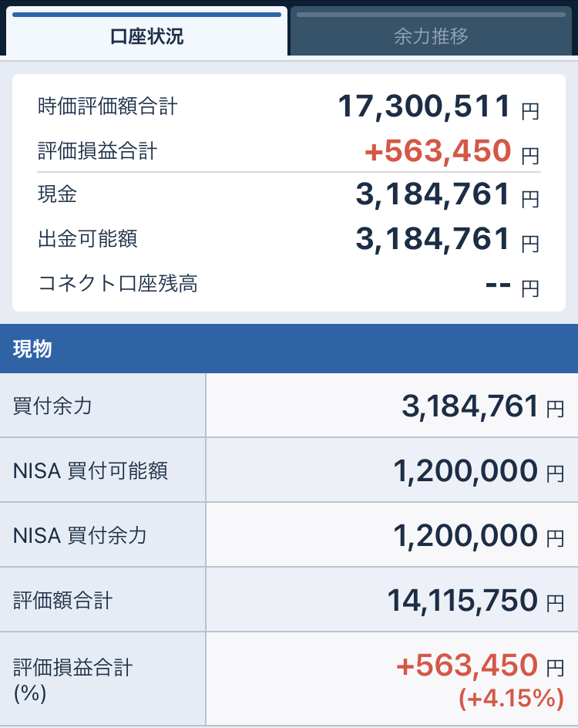Open the 余力推移 tab
578x728 pixels.
(431, 35)
